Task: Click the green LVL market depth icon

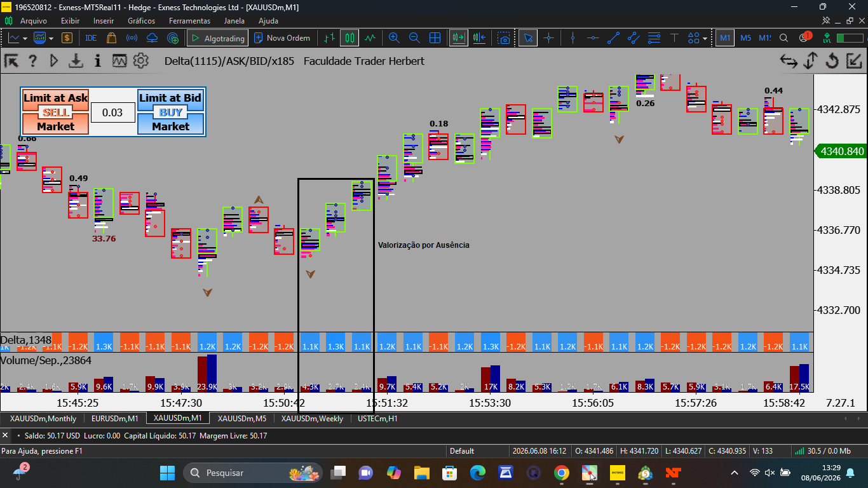Action: [827, 38]
